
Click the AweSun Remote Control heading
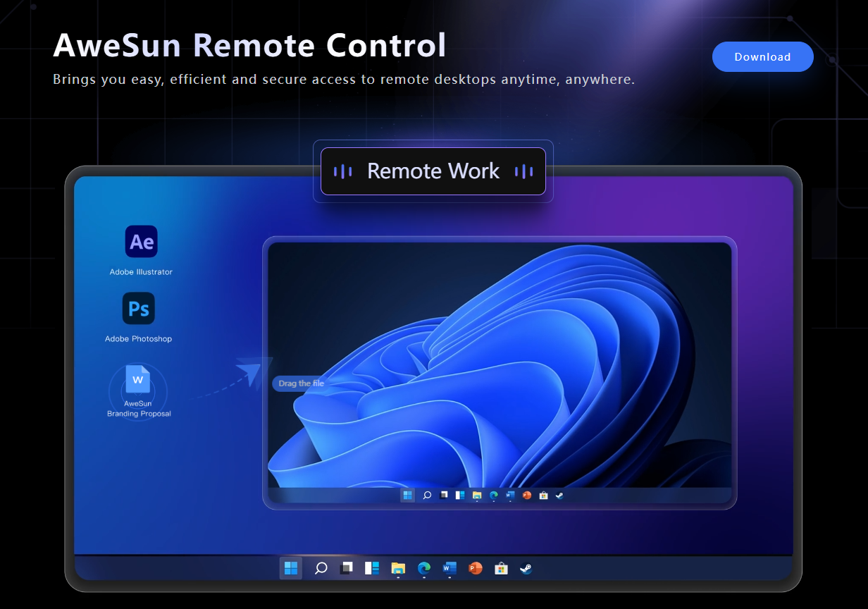(249, 45)
